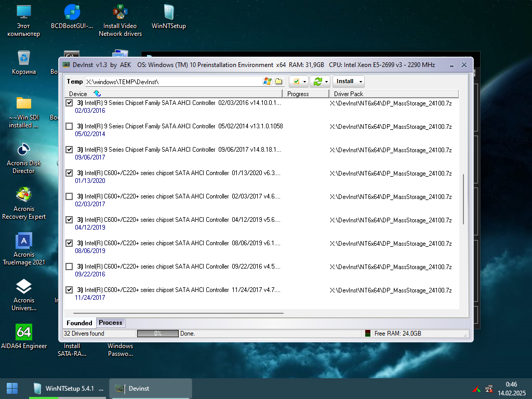This screenshot has width=532, height=399.
Task: Click the Install button
Action: tap(345, 82)
